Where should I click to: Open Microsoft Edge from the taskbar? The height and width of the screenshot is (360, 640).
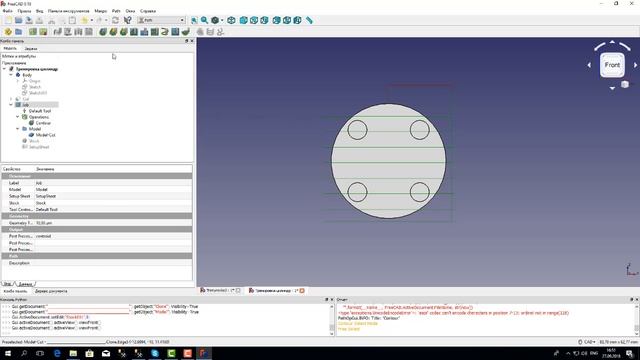(57, 353)
